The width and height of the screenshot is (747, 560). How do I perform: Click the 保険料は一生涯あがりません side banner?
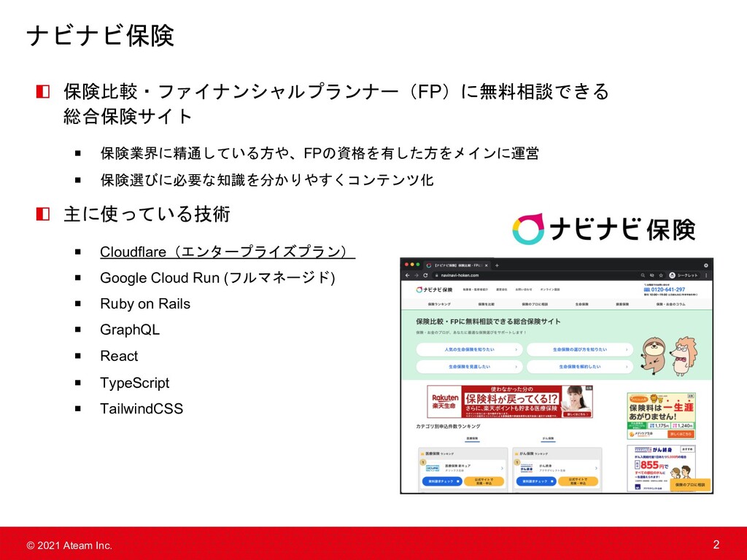point(661,416)
